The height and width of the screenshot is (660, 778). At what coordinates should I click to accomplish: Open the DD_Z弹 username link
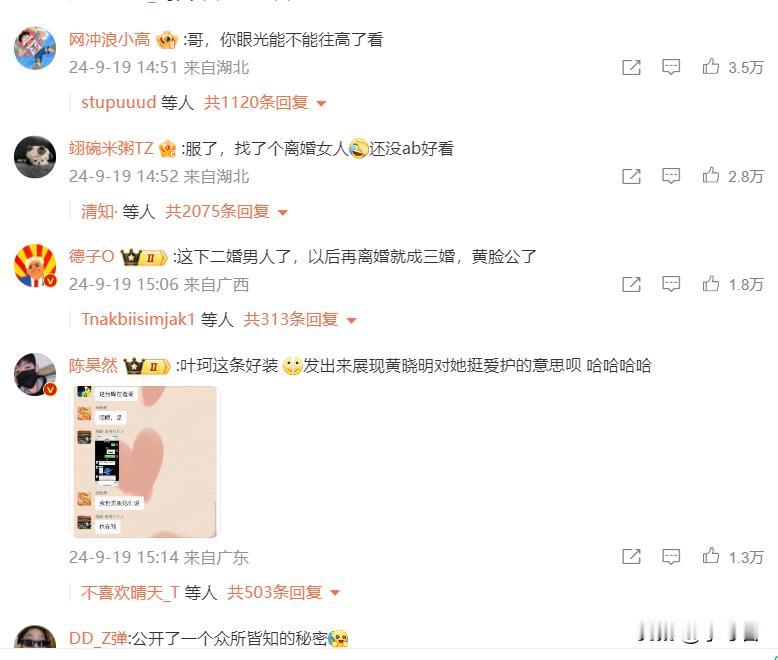98,638
